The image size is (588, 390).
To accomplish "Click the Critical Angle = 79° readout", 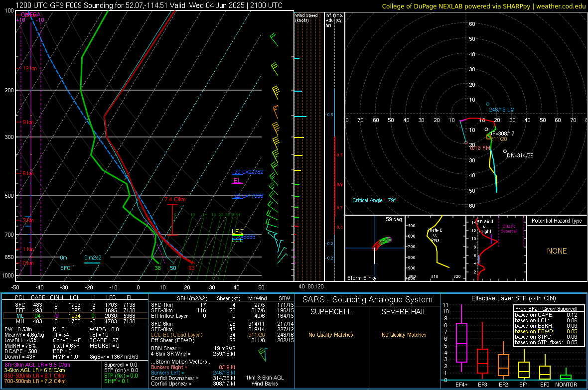I will [374, 200].
